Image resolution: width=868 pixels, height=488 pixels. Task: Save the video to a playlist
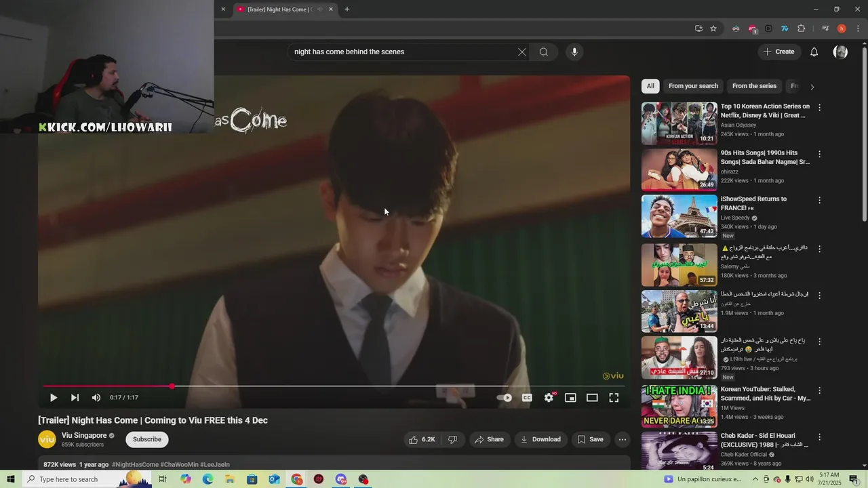point(590,440)
